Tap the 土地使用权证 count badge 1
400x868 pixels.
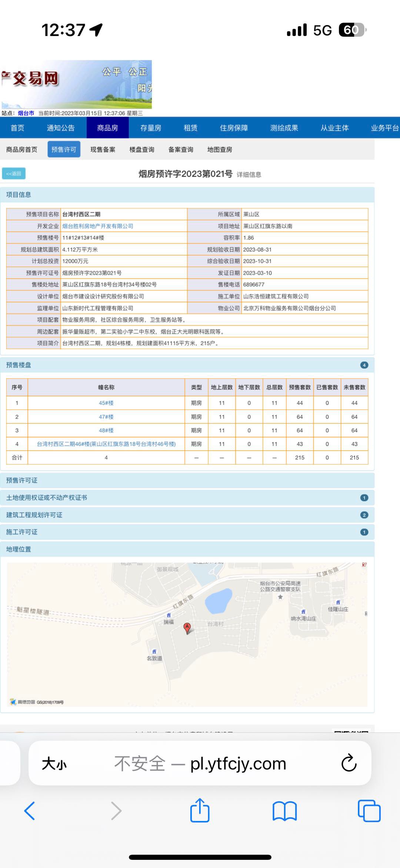coord(364,498)
